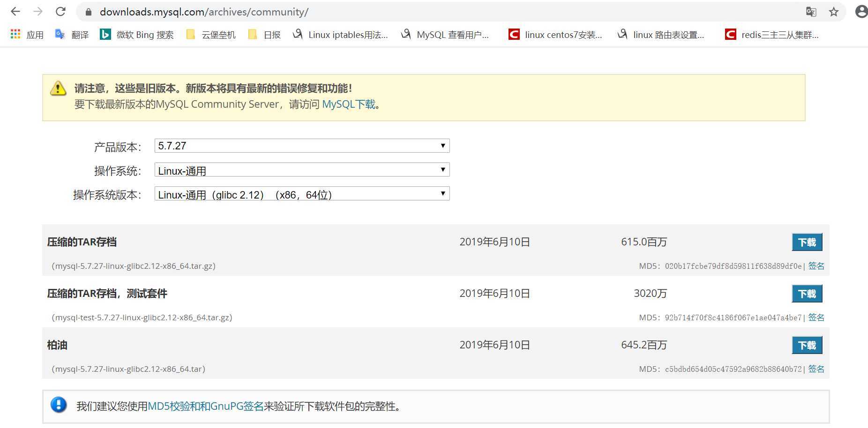
Task: Expand the 操作系统 Linux-通用 dropdown
Action: pos(302,170)
